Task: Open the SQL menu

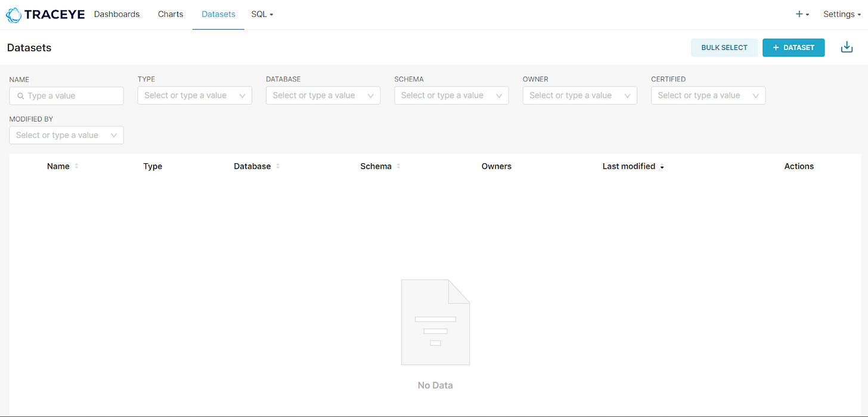Action: [x=262, y=14]
